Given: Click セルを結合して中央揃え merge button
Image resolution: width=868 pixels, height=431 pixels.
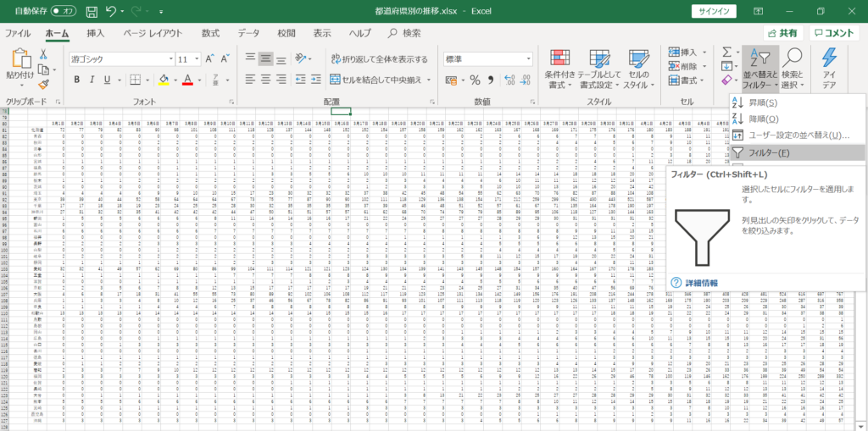Looking at the screenshot, I should [x=376, y=80].
